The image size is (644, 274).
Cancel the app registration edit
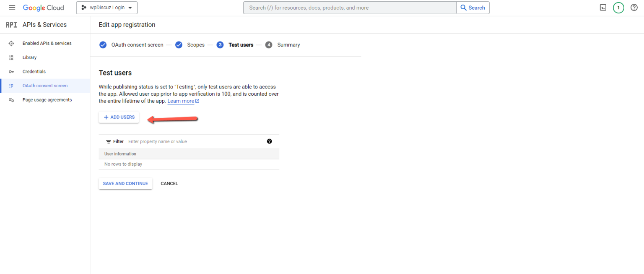[x=169, y=183]
